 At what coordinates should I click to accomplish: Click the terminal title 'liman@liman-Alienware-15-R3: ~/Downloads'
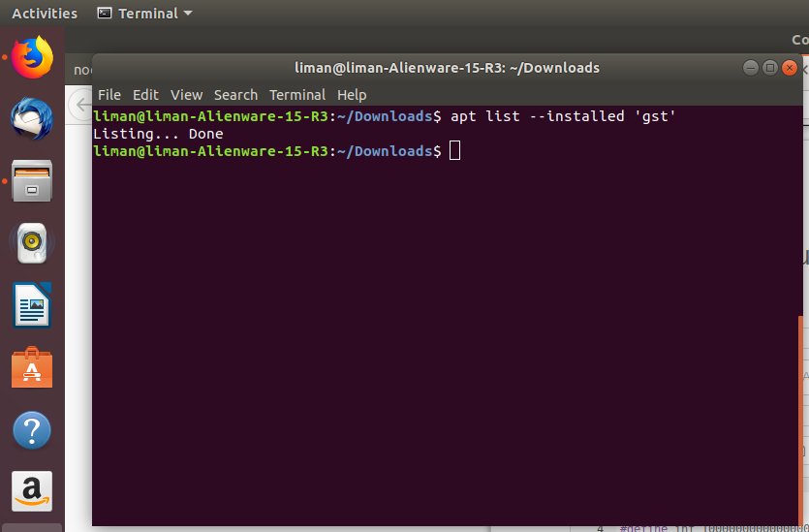447,68
